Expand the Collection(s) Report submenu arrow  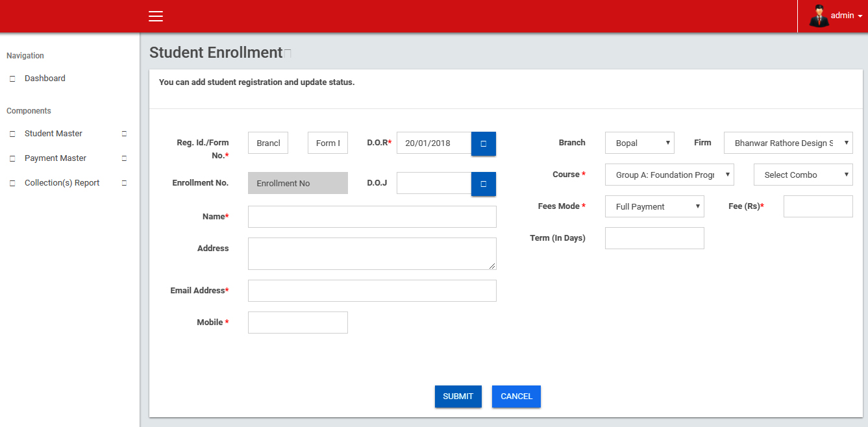click(x=124, y=183)
